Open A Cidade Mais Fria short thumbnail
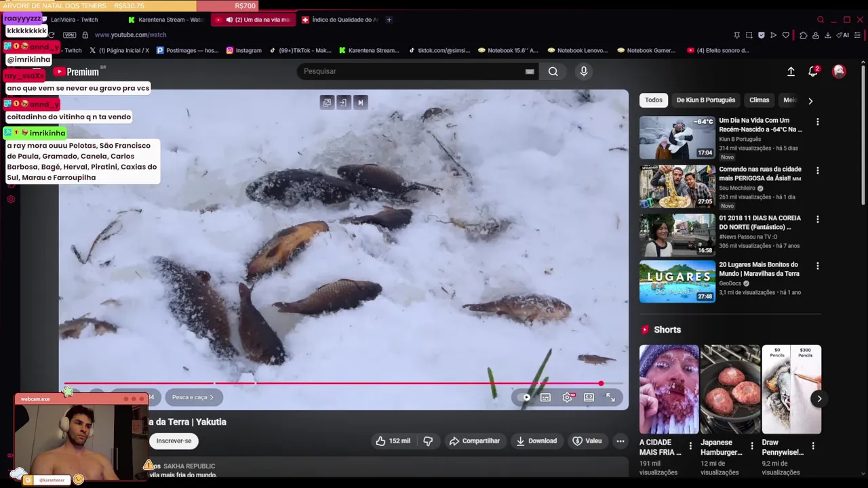This screenshot has height=488, width=868. [x=669, y=389]
